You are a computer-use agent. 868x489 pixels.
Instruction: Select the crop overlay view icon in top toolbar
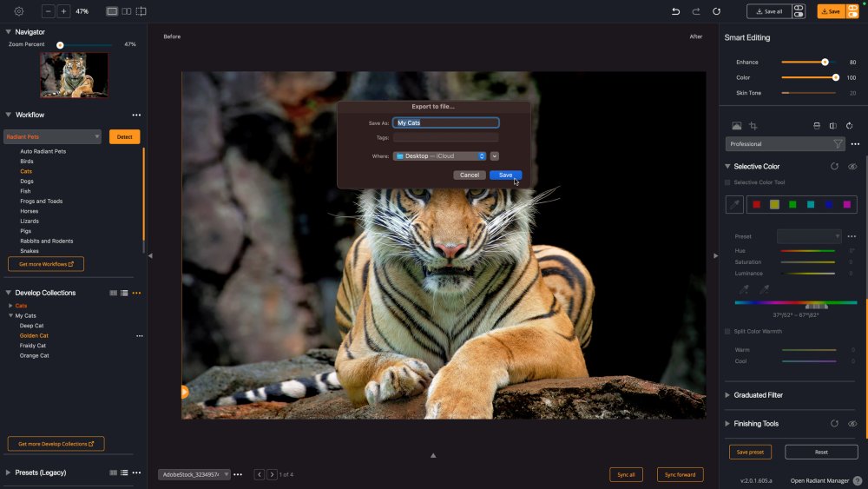(x=141, y=11)
